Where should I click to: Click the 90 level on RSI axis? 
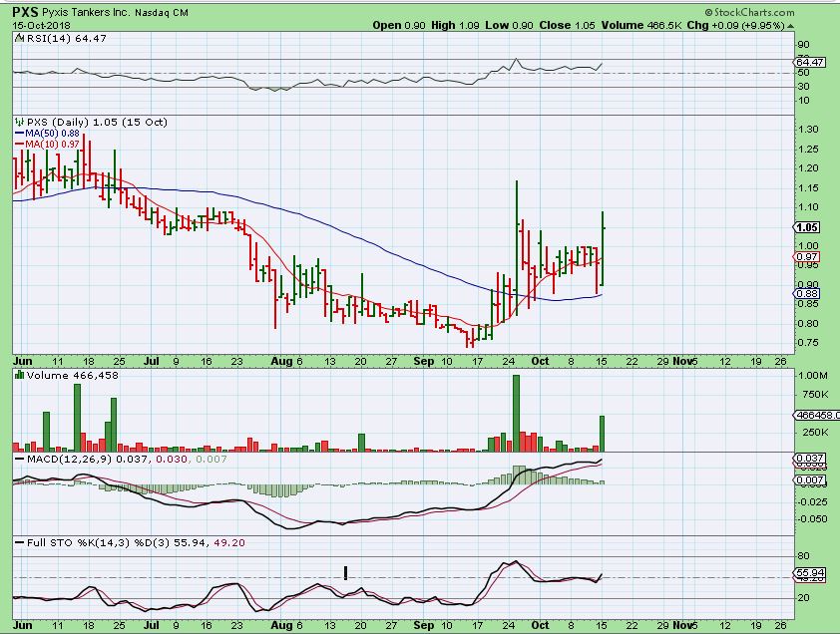(x=803, y=45)
